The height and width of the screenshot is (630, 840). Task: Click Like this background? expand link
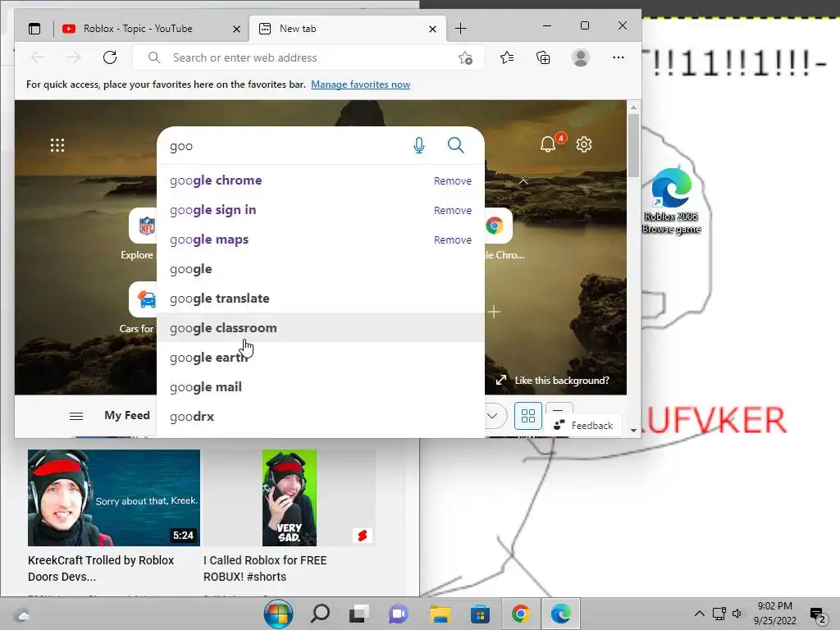point(553,381)
